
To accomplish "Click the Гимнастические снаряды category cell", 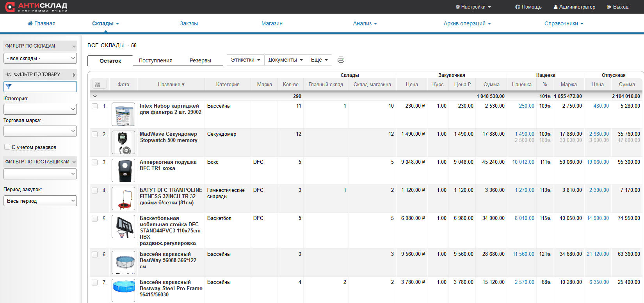I will pyautogui.click(x=226, y=193).
